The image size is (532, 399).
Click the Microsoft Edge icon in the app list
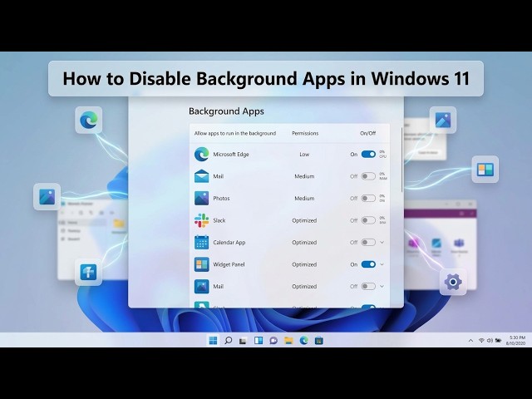click(201, 155)
